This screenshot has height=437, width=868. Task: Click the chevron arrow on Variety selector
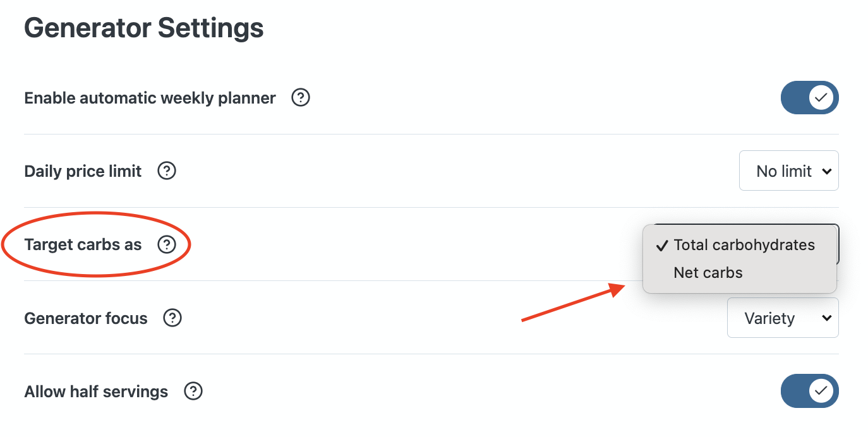point(826,318)
